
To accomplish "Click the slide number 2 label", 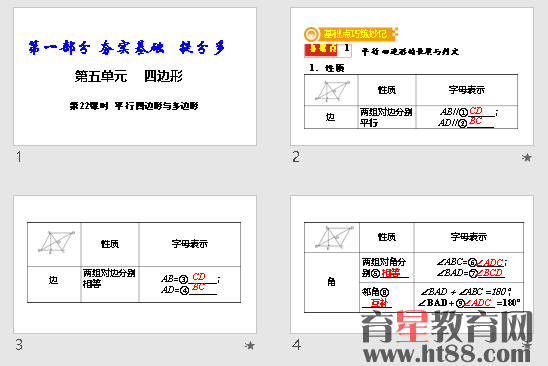I will tap(296, 157).
